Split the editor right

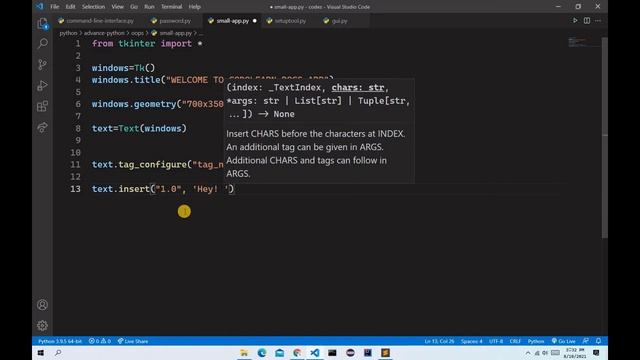tap(587, 20)
